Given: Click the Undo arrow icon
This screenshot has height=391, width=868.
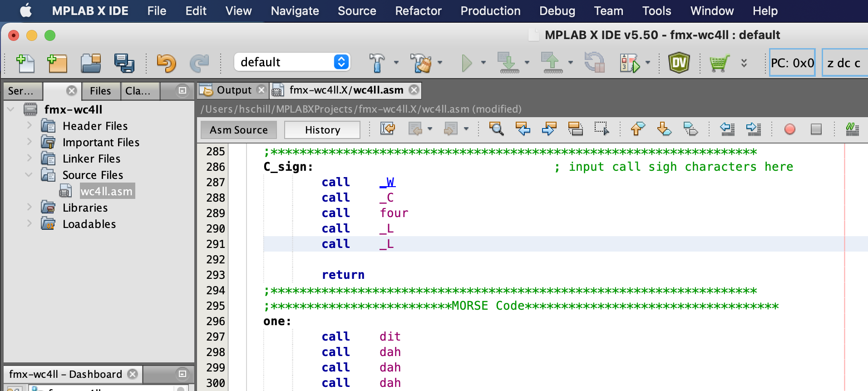Looking at the screenshot, I should [166, 63].
